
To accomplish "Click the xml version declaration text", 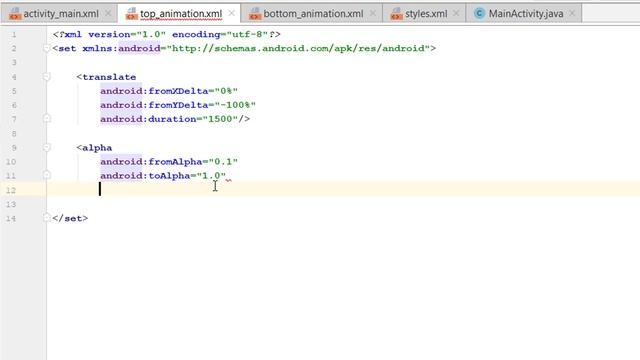I will tap(167, 34).
